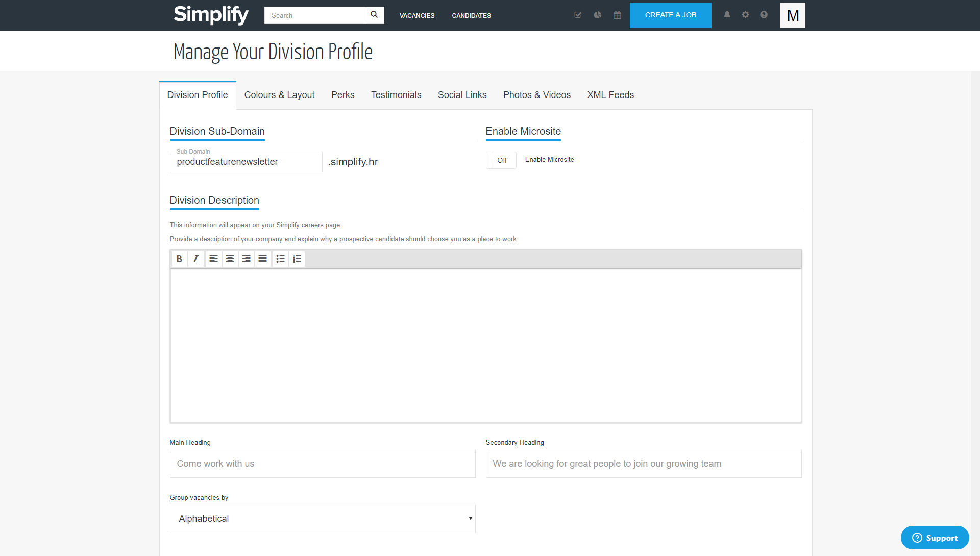Viewport: 980px width, 556px height.
Task: Click the search magnifier button
Action: pos(374,15)
